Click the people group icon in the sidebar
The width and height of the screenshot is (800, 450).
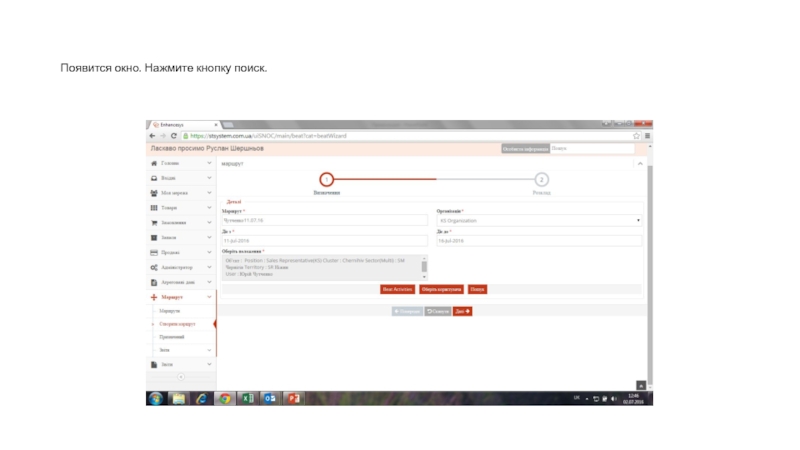pos(154,193)
